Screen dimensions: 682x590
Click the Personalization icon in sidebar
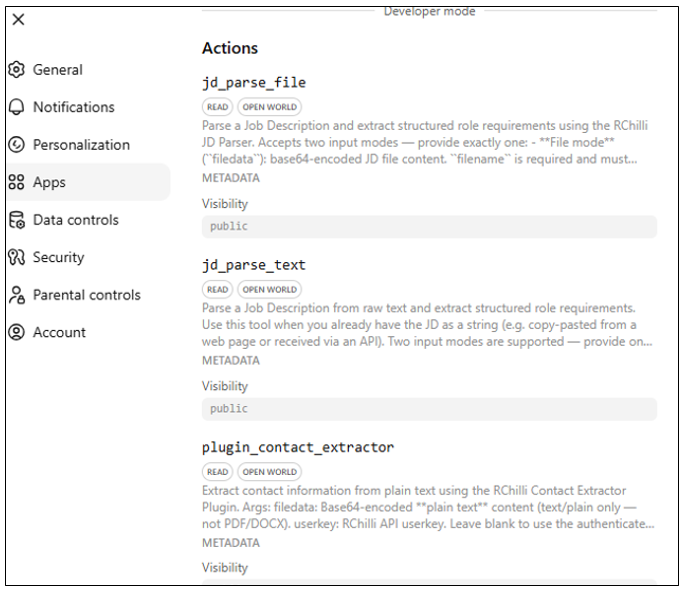click(17, 144)
